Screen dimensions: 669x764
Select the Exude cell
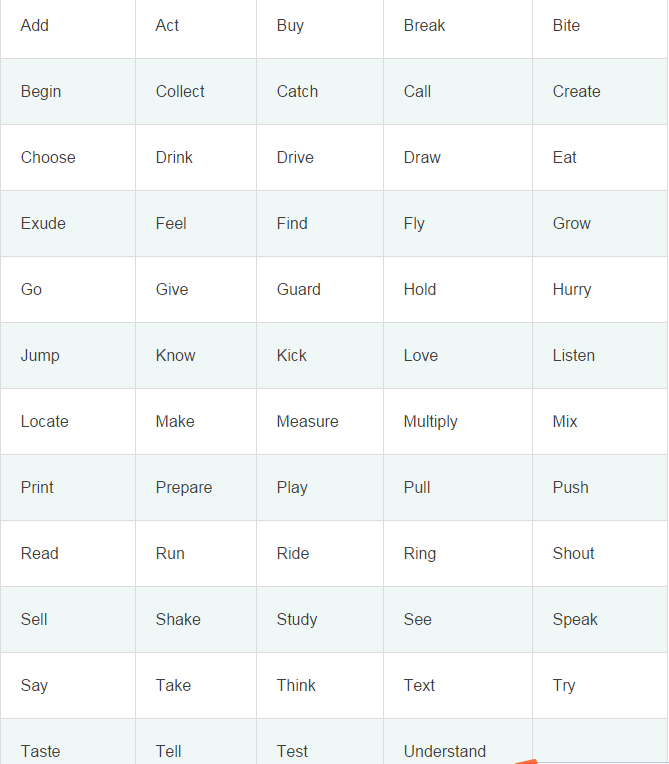point(68,224)
